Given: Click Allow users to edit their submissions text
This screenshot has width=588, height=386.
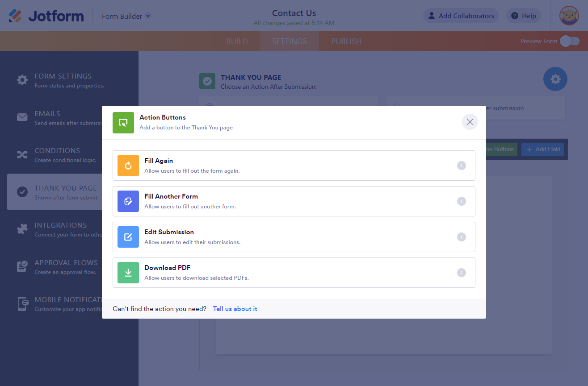Looking at the screenshot, I should click(x=193, y=242).
